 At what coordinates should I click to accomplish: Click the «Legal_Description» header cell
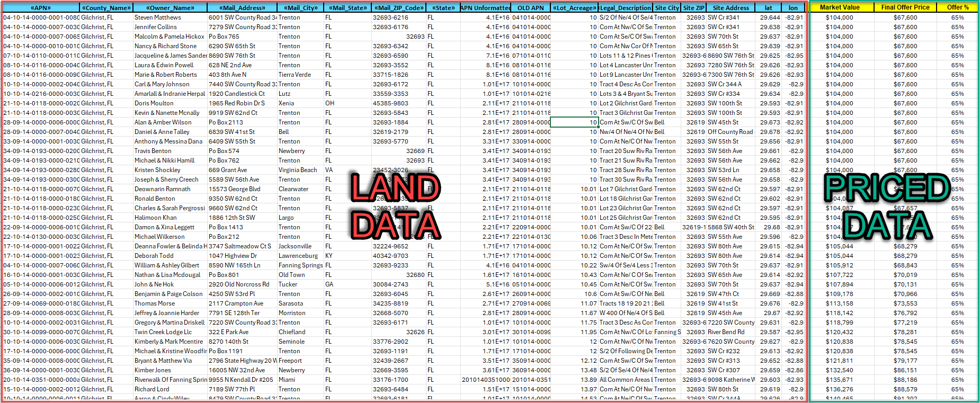tap(625, 8)
